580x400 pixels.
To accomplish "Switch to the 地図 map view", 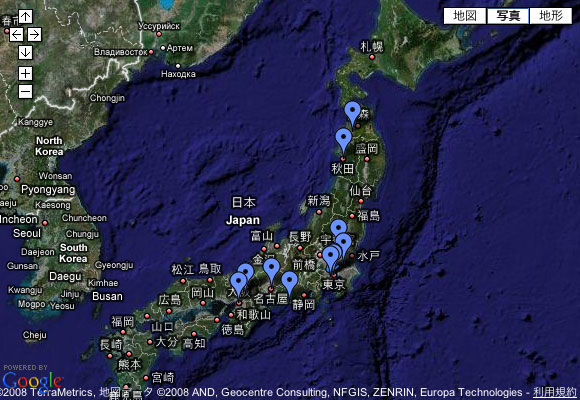I will (465, 16).
